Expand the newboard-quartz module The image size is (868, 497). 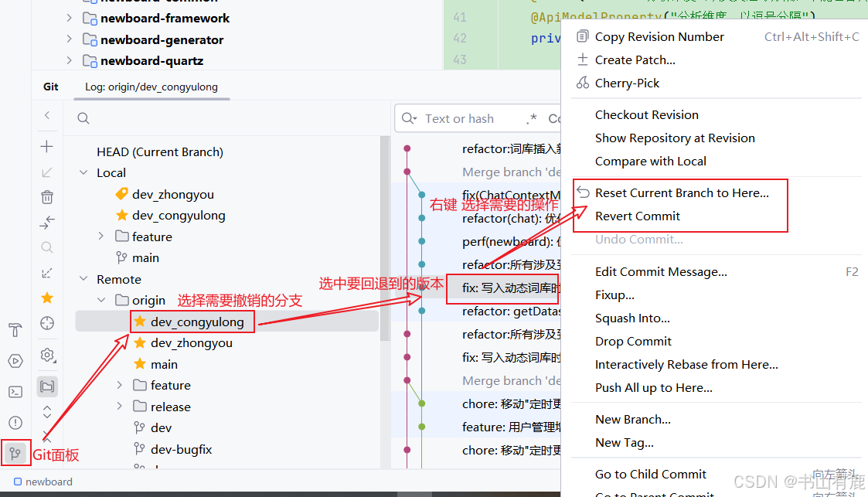pyautogui.click(x=70, y=60)
